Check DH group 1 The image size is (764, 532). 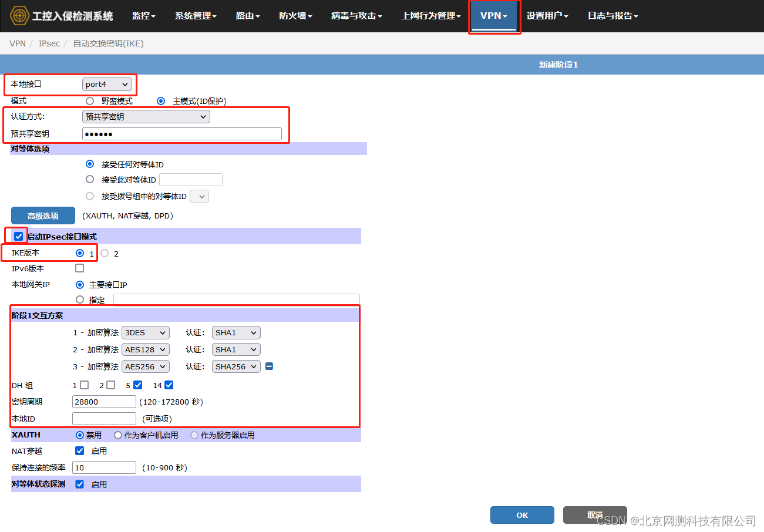tap(85, 385)
